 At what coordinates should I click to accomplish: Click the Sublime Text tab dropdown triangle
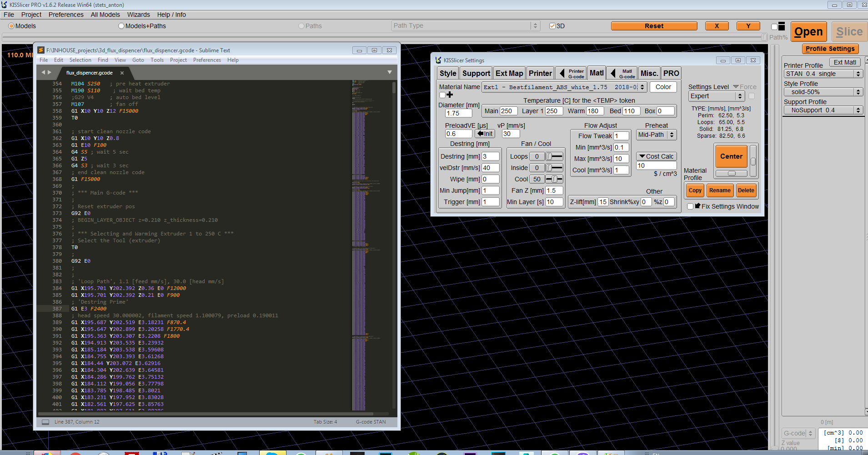389,72
